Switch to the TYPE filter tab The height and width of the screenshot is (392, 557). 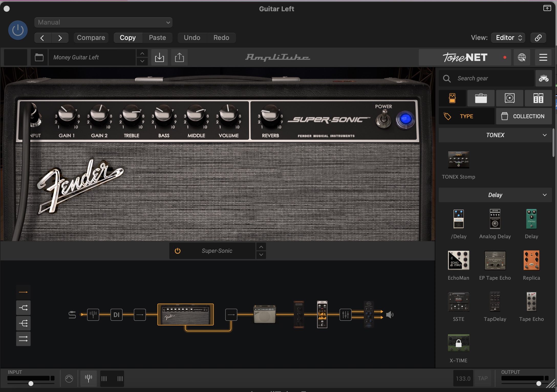point(467,116)
